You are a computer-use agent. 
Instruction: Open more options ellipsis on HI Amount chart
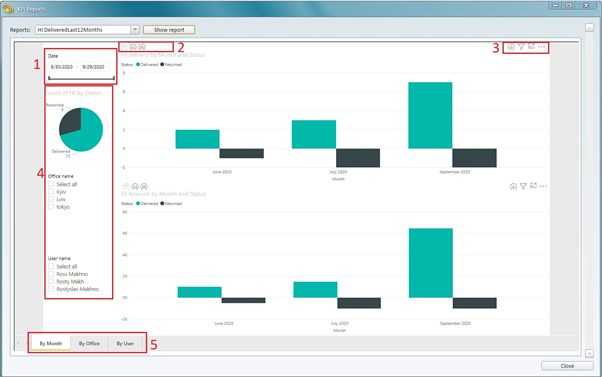tap(543, 186)
